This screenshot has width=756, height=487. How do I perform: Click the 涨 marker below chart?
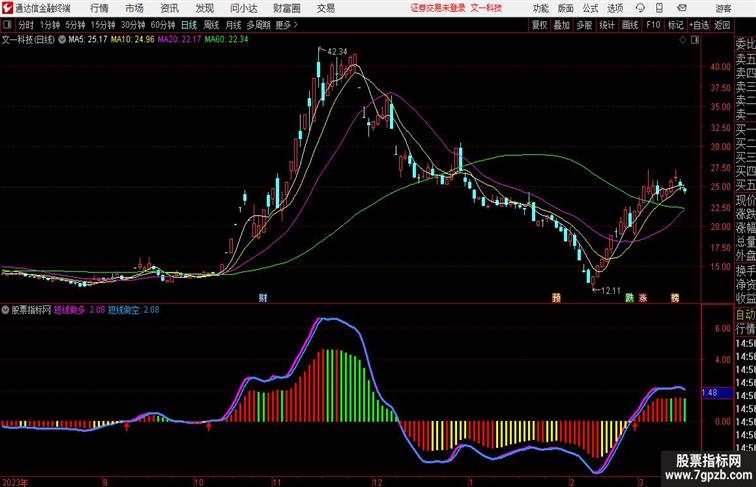coord(643,298)
